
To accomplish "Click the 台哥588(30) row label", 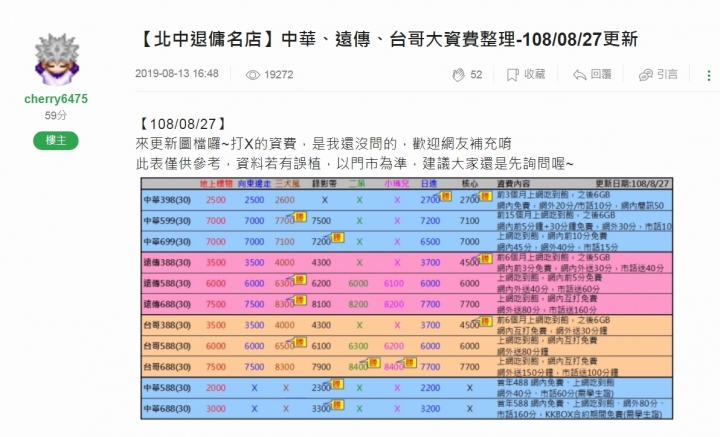I will click(167, 346).
